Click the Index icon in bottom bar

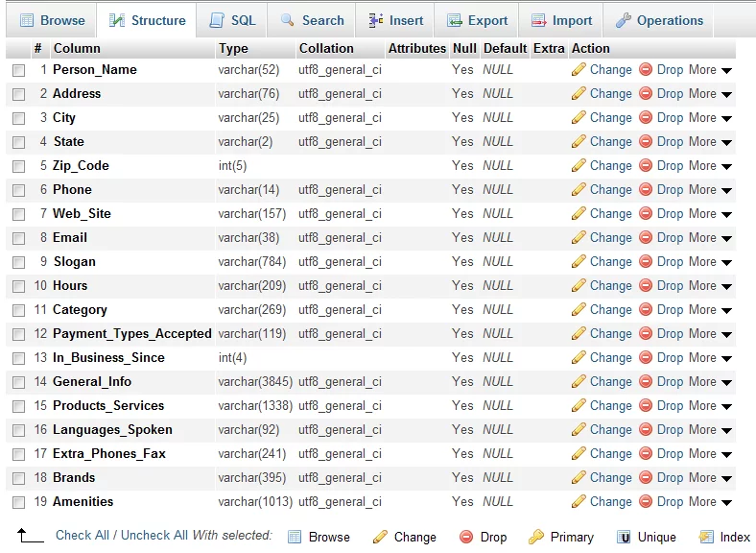tap(706, 537)
